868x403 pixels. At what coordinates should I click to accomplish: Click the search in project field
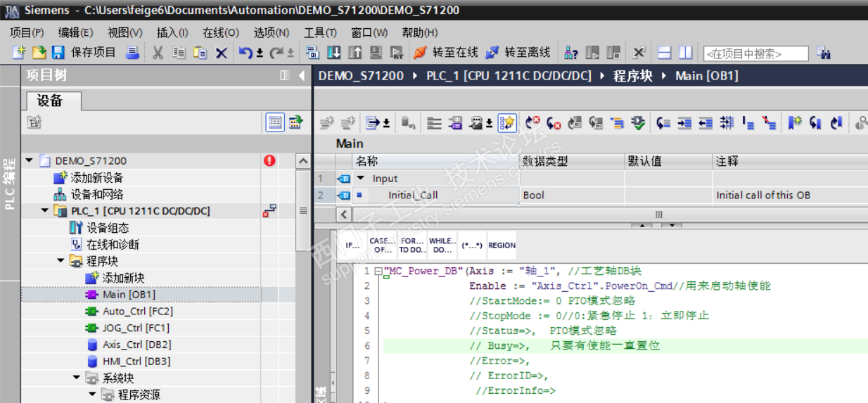(x=756, y=53)
